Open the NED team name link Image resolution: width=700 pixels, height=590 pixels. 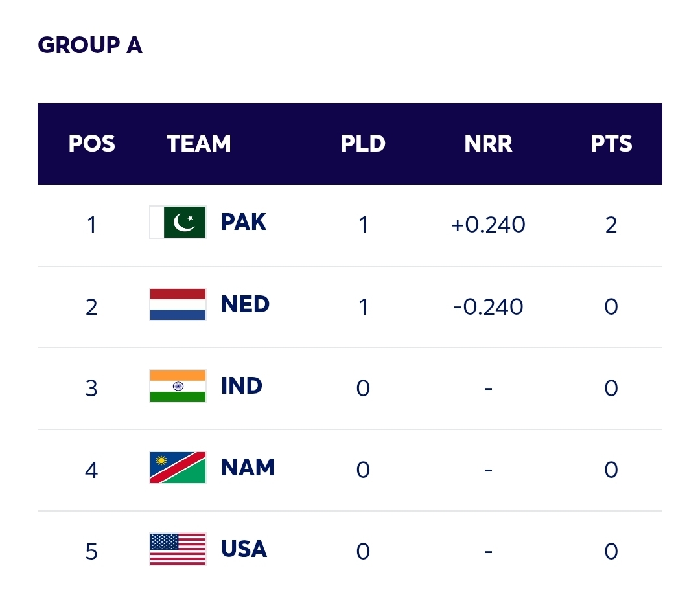pyautogui.click(x=245, y=304)
